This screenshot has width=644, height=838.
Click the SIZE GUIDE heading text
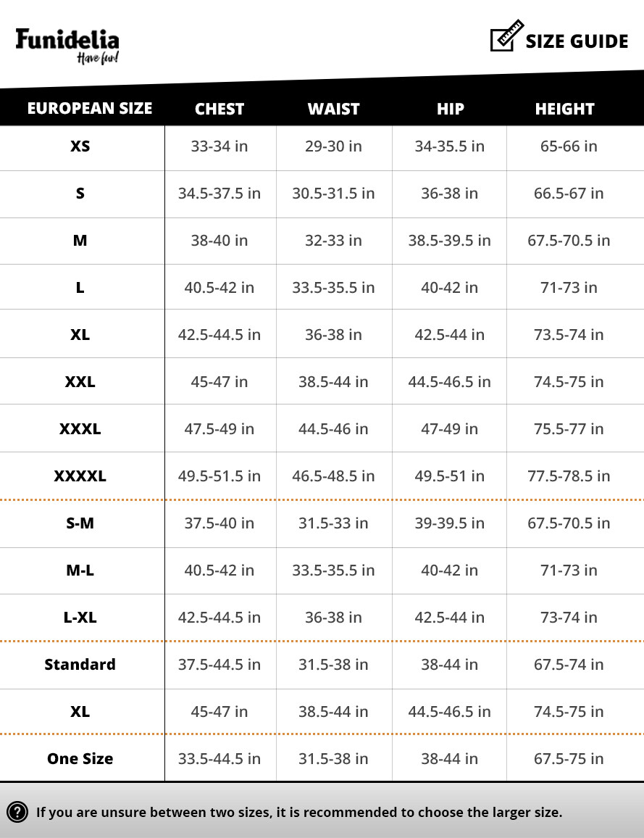(x=577, y=41)
